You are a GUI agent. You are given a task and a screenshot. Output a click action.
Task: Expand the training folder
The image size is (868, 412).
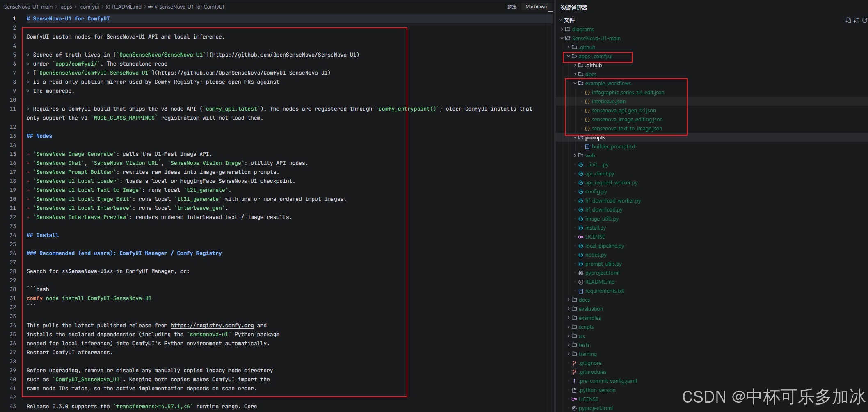tap(569, 354)
